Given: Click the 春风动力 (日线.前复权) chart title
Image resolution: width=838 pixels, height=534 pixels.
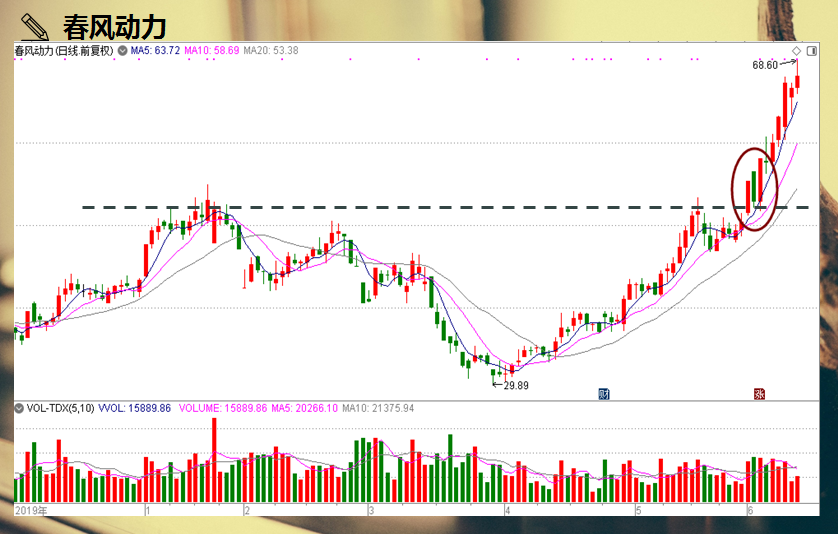Looking at the screenshot, I should 64,50.
